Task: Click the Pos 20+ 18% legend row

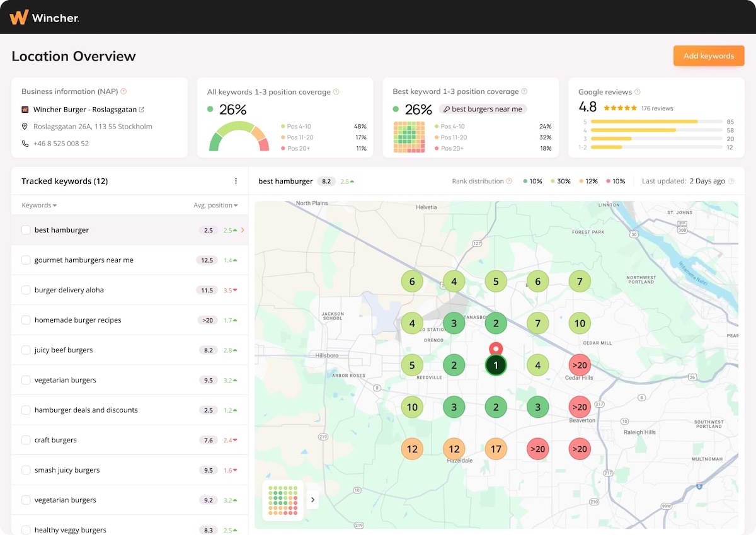Action: (x=493, y=149)
